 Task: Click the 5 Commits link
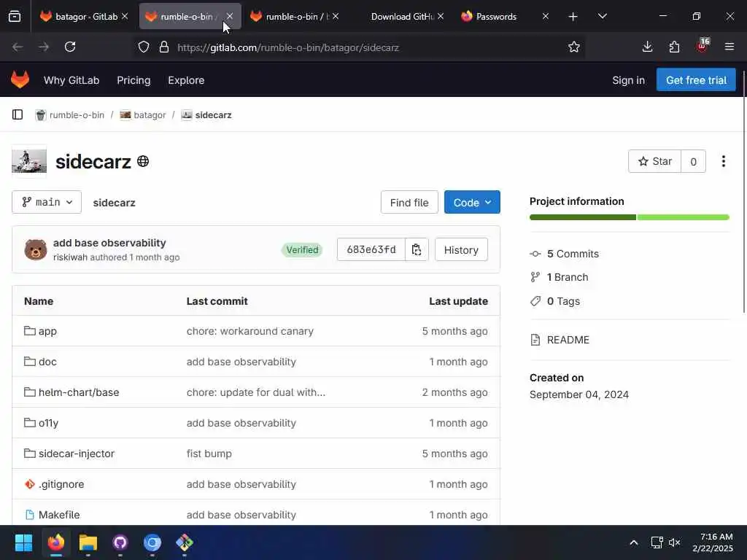pos(573,254)
